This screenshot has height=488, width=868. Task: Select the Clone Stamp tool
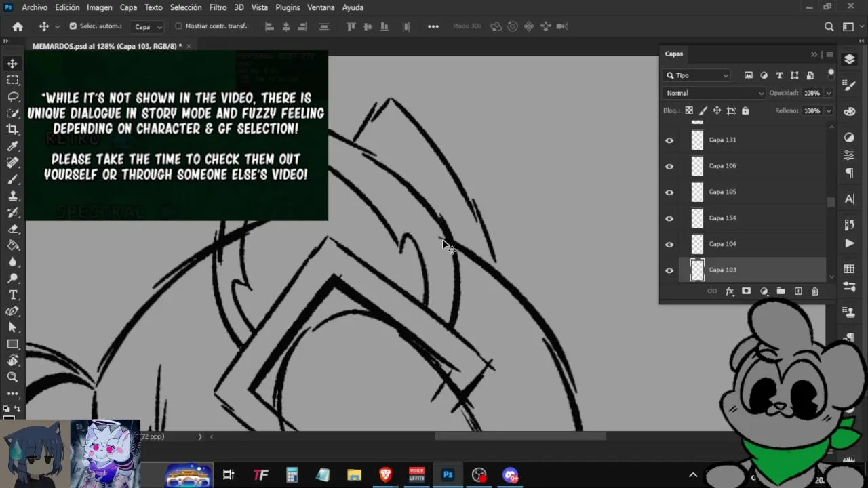click(x=13, y=196)
